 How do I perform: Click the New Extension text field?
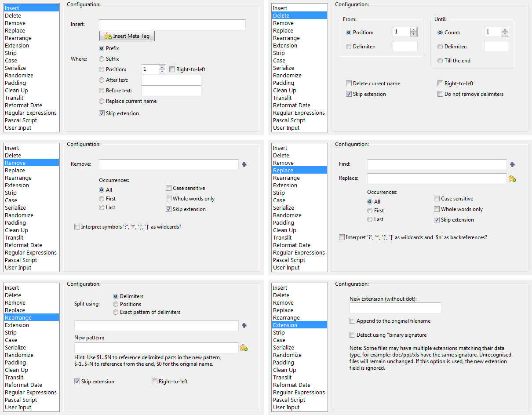point(395,308)
